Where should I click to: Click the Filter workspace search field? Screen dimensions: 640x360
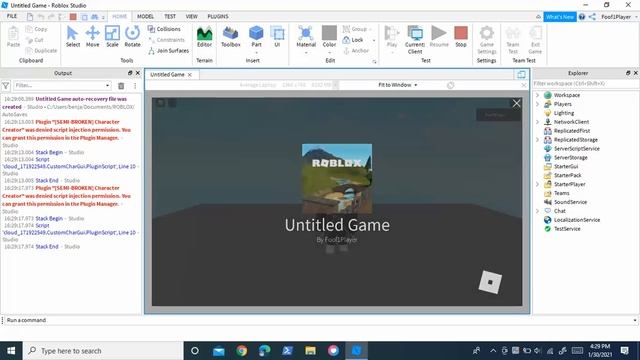tap(586, 84)
